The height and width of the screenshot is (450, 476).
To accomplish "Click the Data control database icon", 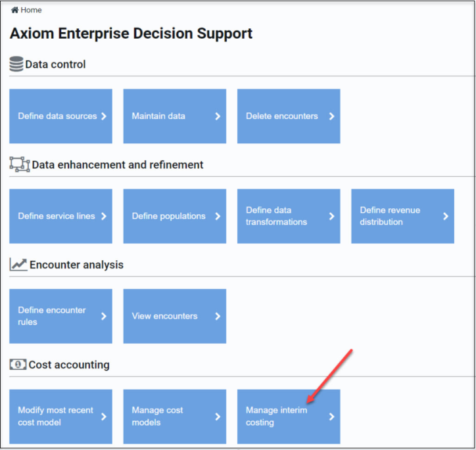I will coord(16,64).
